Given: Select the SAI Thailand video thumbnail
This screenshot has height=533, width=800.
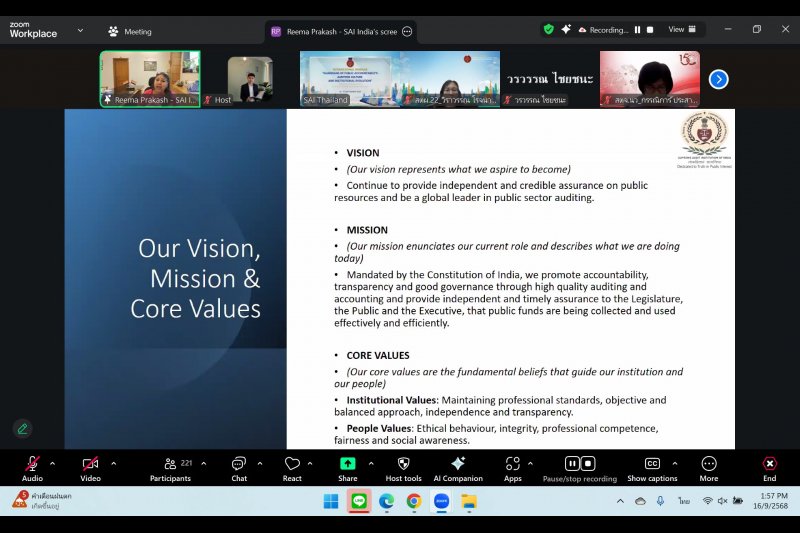Looking at the screenshot, I should (349, 78).
